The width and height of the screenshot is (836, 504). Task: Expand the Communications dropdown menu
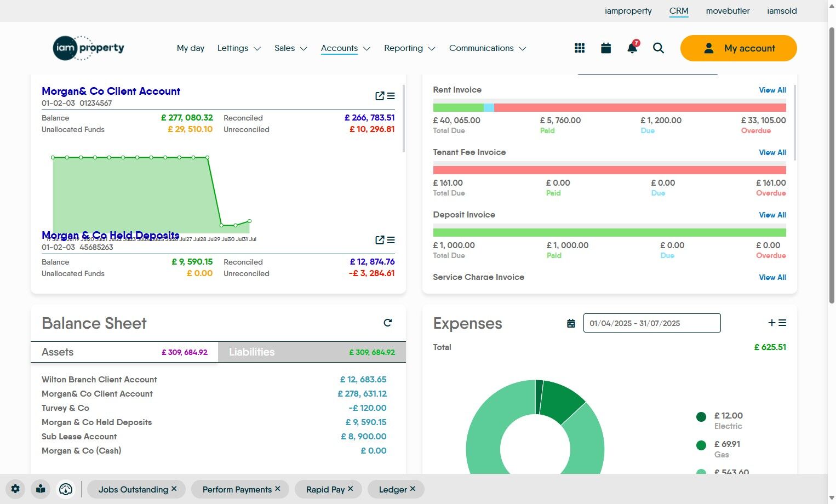488,48
